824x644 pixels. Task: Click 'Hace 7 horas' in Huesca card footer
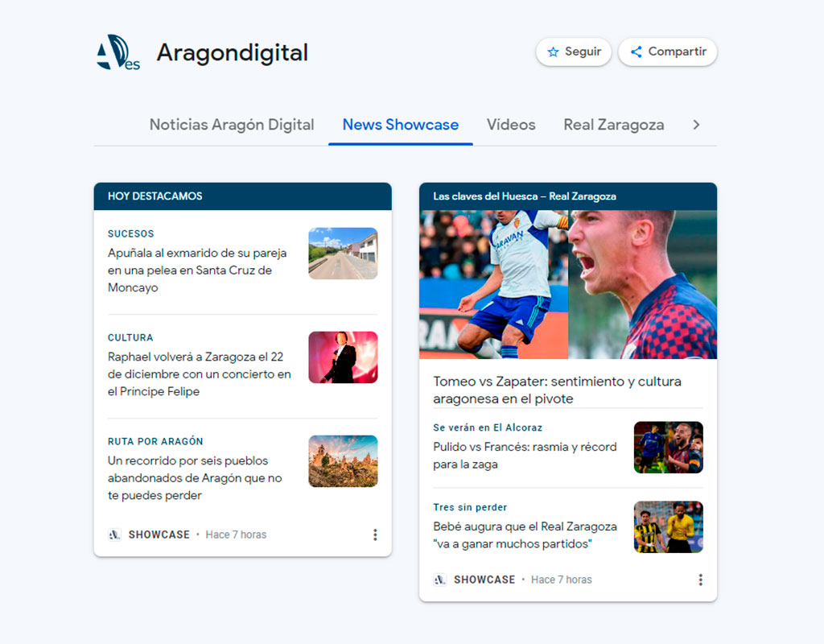pos(561,580)
